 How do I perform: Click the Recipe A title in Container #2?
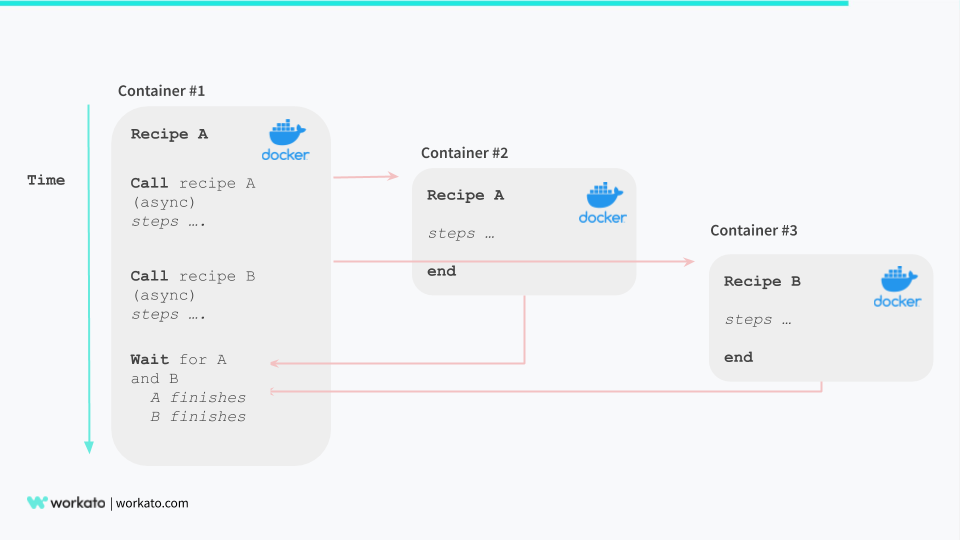pyautogui.click(x=465, y=196)
